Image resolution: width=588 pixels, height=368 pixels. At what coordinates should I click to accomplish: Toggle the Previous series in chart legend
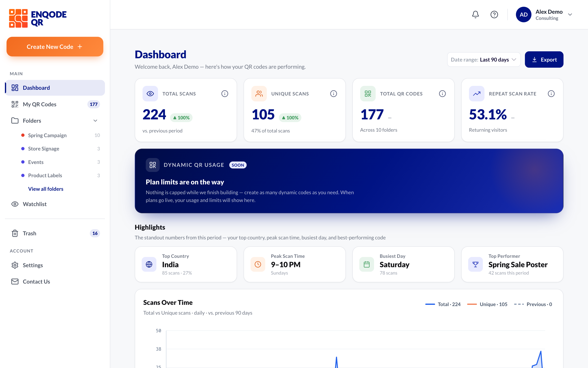pyautogui.click(x=533, y=304)
